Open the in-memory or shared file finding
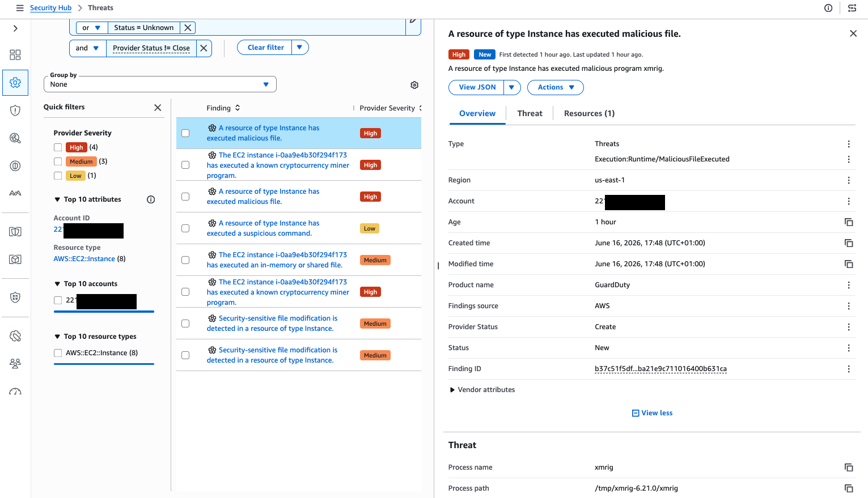This screenshot has width=868, height=498. point(277,260)
